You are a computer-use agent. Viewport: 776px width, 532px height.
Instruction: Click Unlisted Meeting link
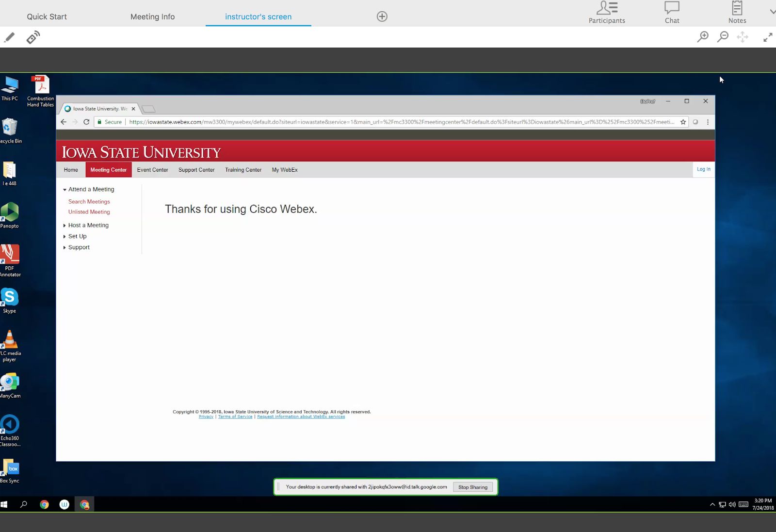(89, 212)
